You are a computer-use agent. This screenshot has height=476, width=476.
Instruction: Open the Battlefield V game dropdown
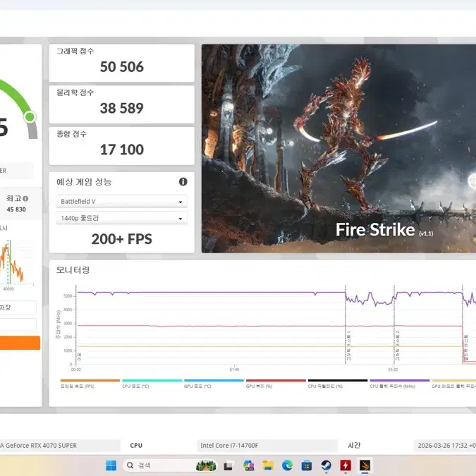(122, 201)
